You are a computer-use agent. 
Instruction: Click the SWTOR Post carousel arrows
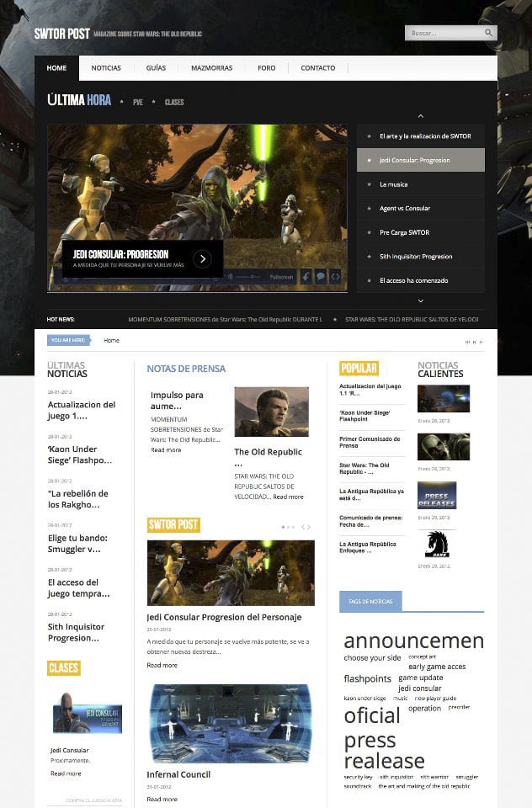[x=306, y=527]
